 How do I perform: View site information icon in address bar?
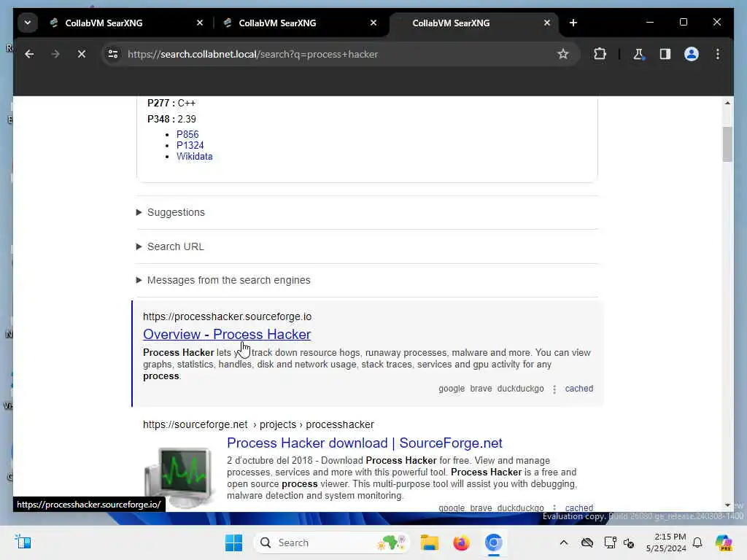(x=113, y=54)
